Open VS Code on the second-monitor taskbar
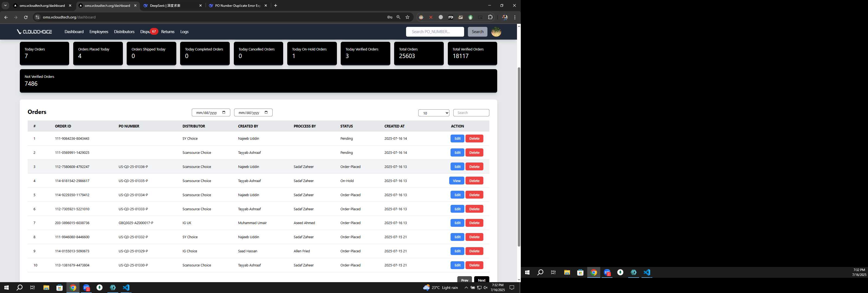 [647, 272]
